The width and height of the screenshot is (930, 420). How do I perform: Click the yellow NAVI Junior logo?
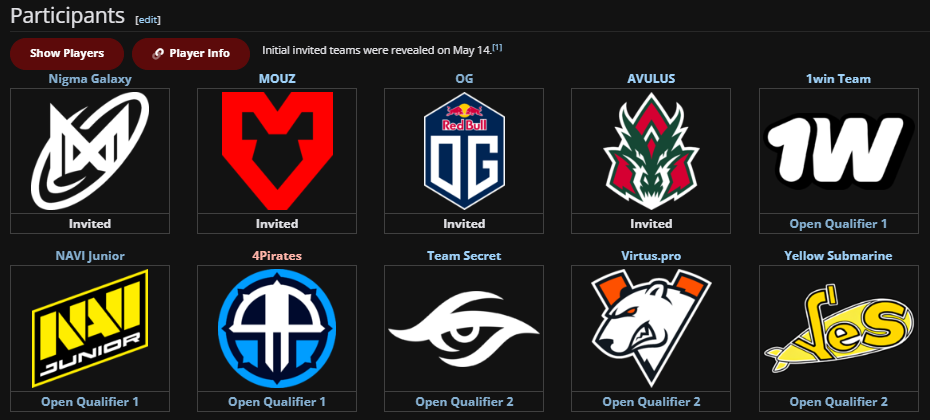pos(90,328)
